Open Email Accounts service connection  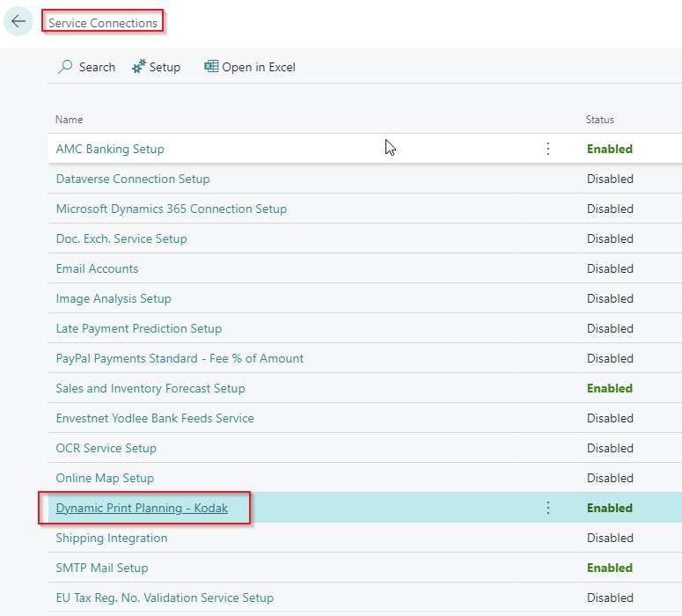97,268
